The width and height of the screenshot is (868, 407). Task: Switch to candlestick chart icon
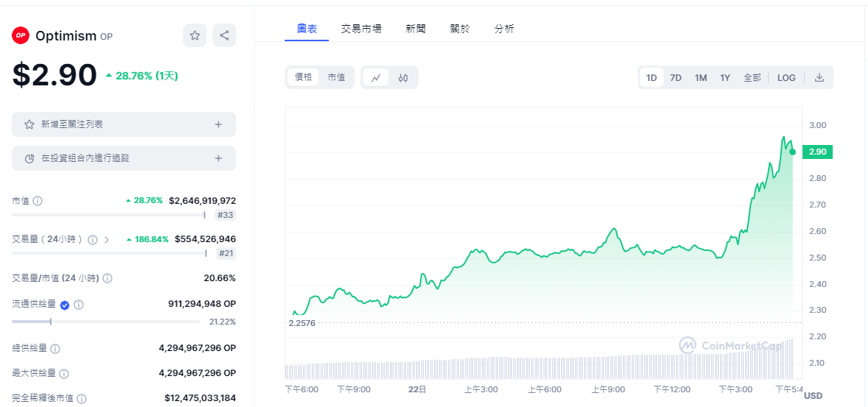click(x=403, y=77)
